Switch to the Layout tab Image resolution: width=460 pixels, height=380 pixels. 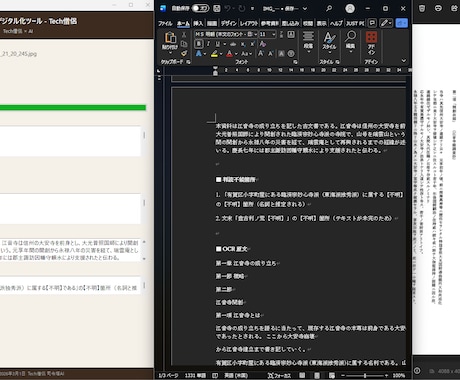tap(249, 23)
